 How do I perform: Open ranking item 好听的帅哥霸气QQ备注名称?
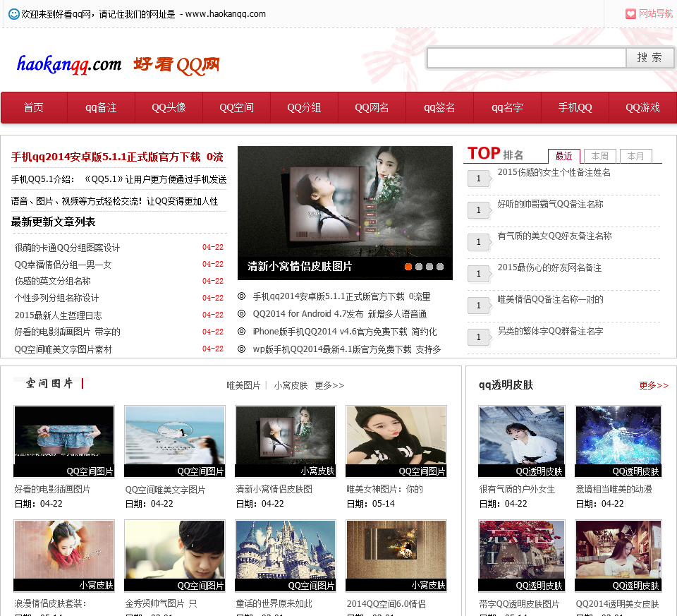coord(550,204)
